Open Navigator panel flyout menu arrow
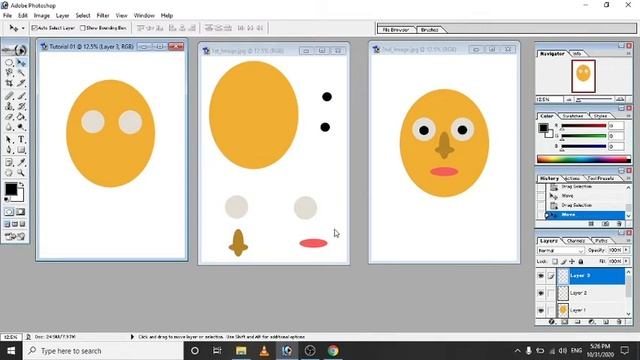The width and height of the screenshot is (640, 360). pyautogui.click(x=629, y=54)
